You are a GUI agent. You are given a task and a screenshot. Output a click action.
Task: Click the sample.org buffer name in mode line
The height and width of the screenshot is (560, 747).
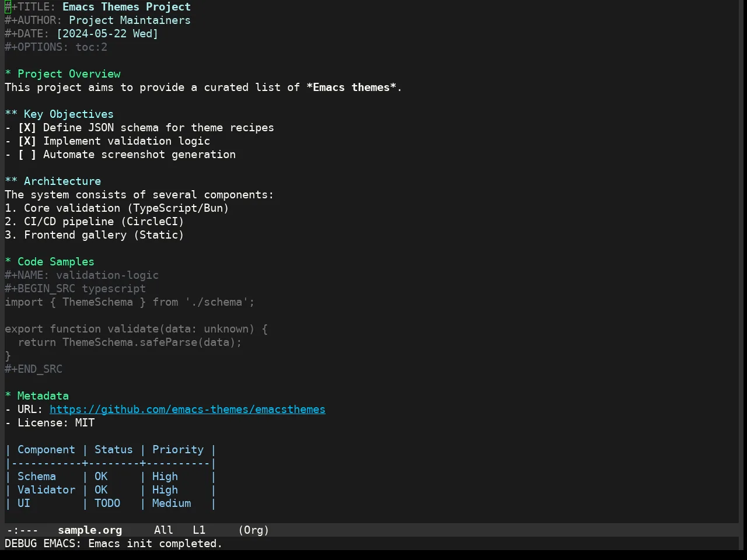tap(90, 530)
